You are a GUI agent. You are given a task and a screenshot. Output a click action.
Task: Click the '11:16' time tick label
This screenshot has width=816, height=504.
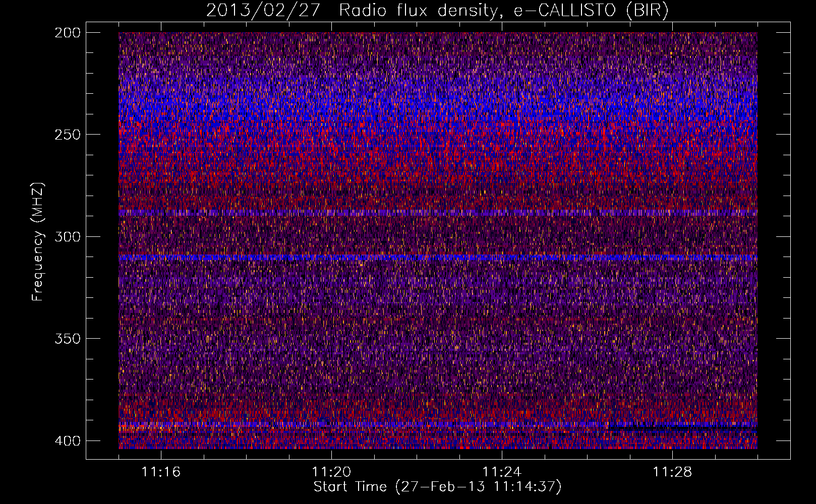pyautogui.click(x=161, y=472)
